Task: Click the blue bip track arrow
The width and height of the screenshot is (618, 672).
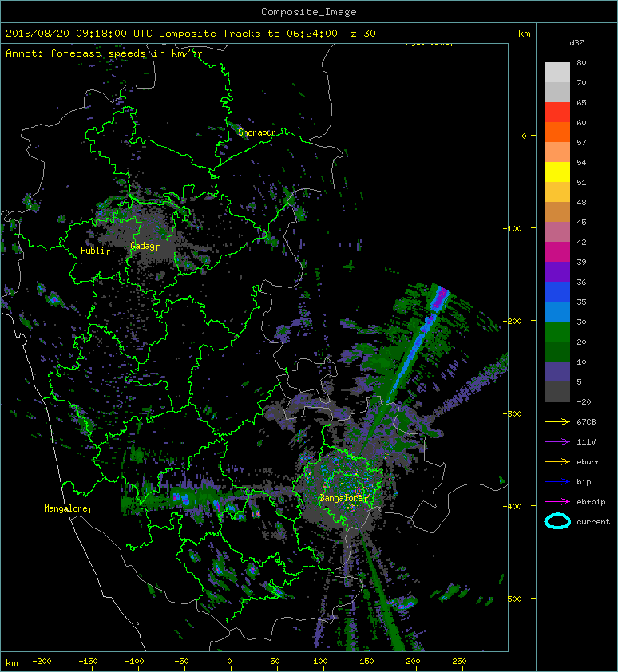Action: point(557,482)
